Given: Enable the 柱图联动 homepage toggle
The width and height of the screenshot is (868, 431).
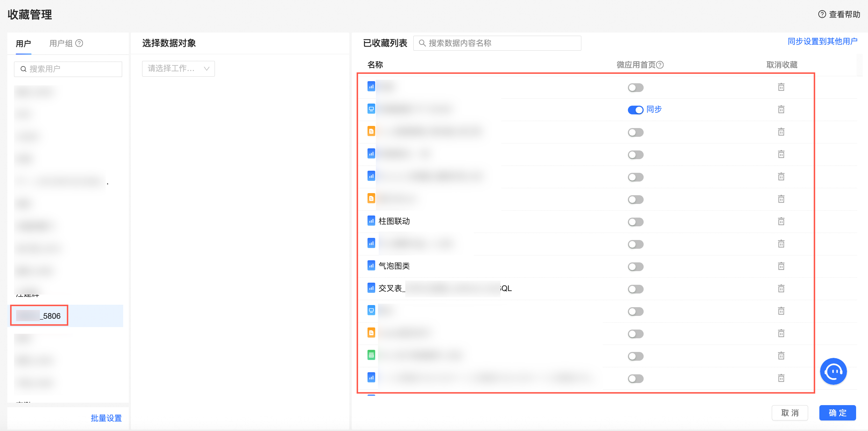Looking at the screenshot, I should (635, 222).
